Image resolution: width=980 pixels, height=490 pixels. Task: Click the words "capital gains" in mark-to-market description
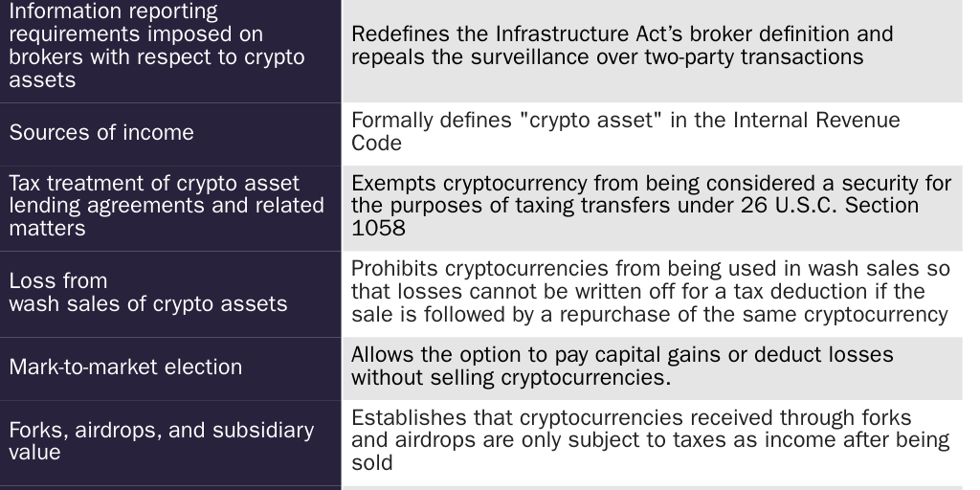click(x=649, y=355)
